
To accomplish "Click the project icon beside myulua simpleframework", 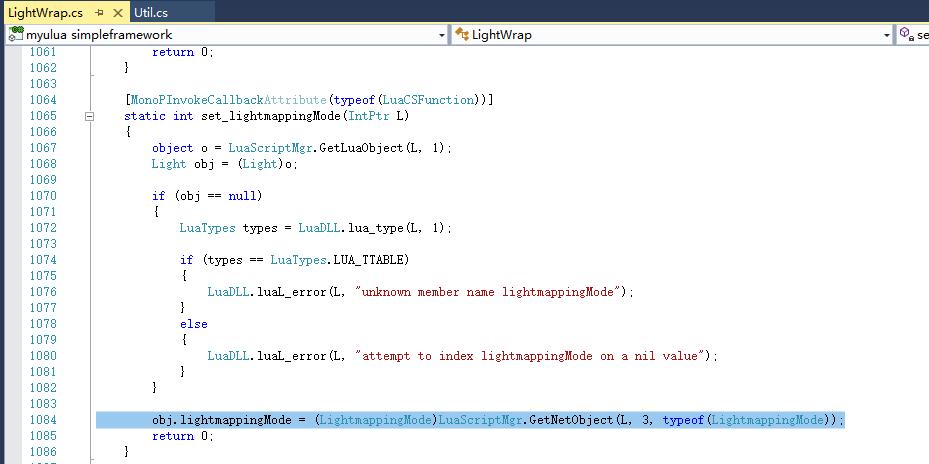I will pos(16,34).
